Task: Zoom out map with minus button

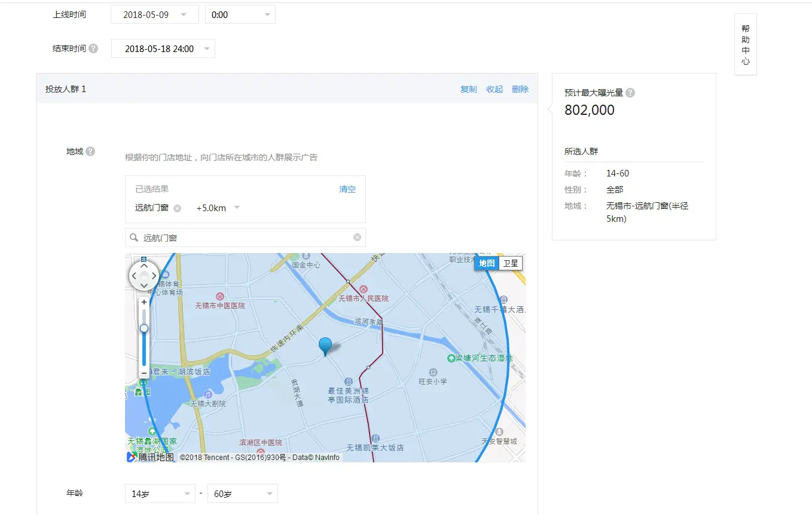Action: pyautogui.click(x=144, y=373)
